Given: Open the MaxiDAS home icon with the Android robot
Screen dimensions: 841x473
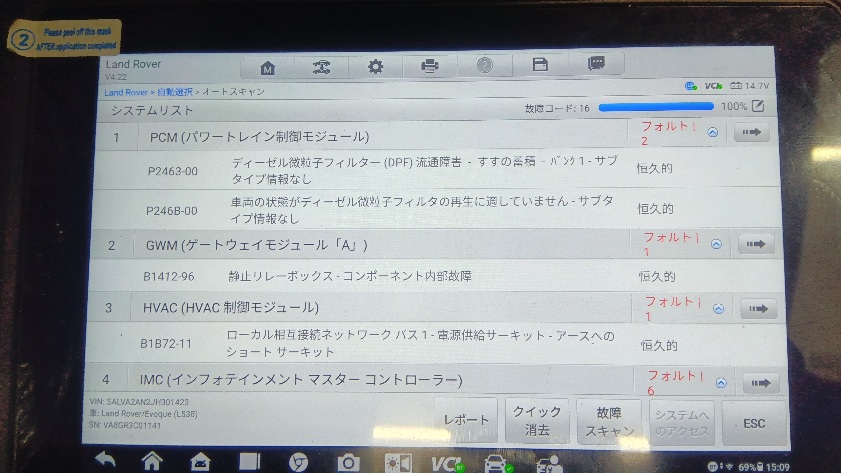Looking at the screenshot, I should pos(200,462).
